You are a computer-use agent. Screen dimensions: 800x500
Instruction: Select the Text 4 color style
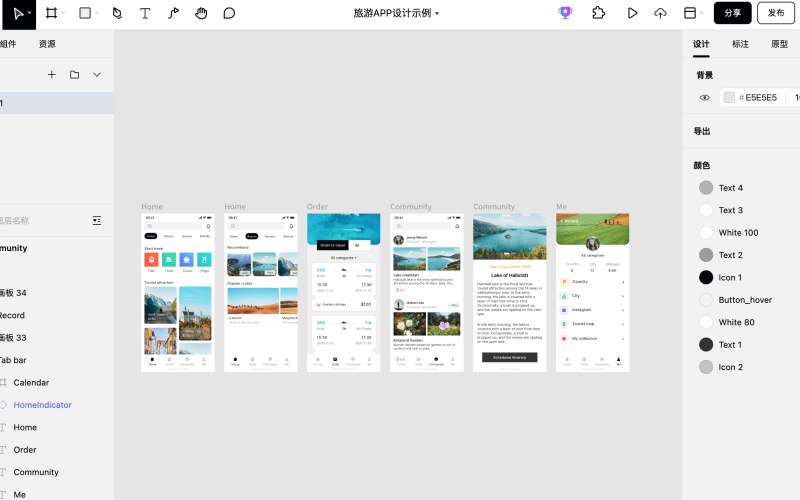[x=730, y=188]
